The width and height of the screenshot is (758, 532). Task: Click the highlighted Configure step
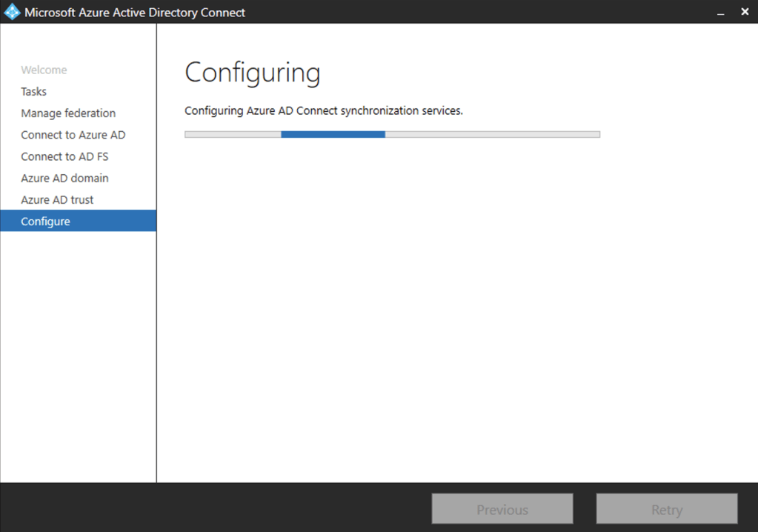pyautogui.click(x=46, y=222)
